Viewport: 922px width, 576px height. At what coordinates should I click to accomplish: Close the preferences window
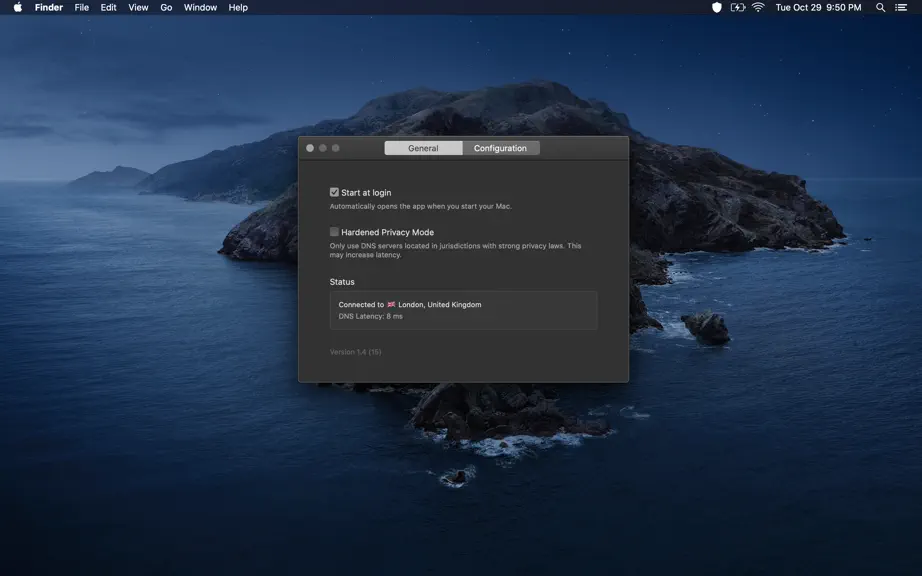pos(310,148)
